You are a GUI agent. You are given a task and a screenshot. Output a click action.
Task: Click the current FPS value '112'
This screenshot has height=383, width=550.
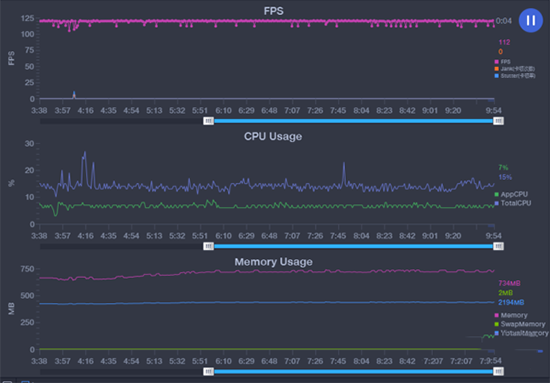tap(504, 42)
